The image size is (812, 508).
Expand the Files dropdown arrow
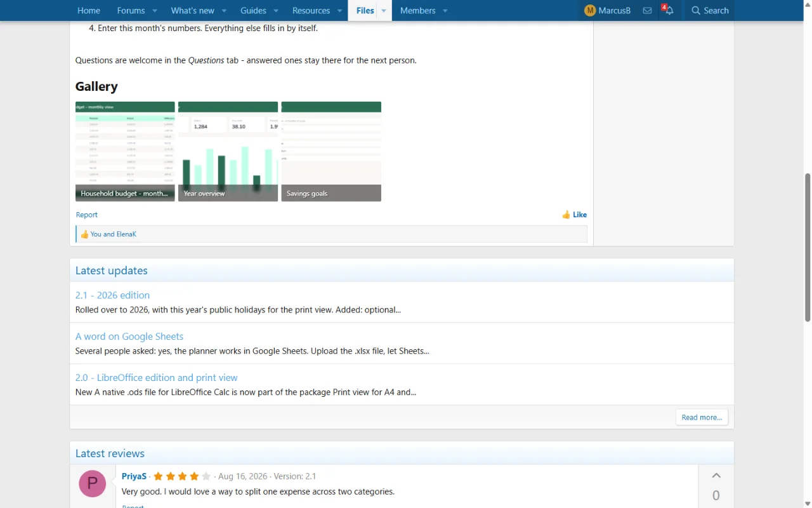point(384,11)
